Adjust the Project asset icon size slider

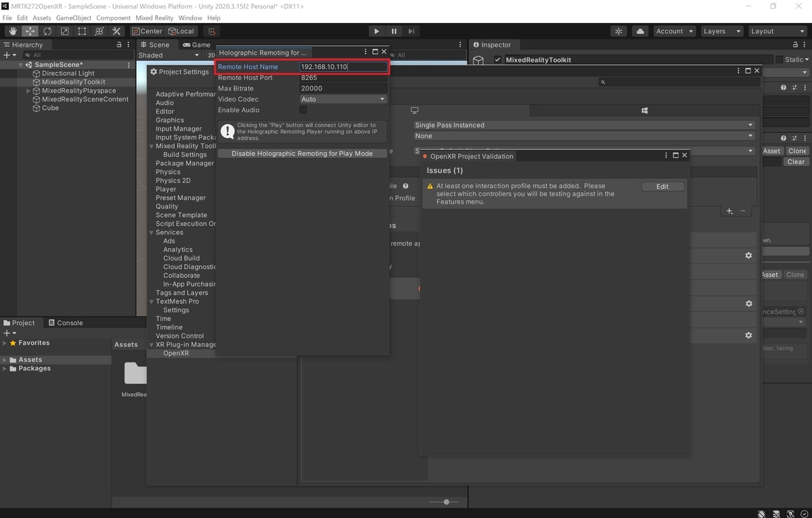446,502
